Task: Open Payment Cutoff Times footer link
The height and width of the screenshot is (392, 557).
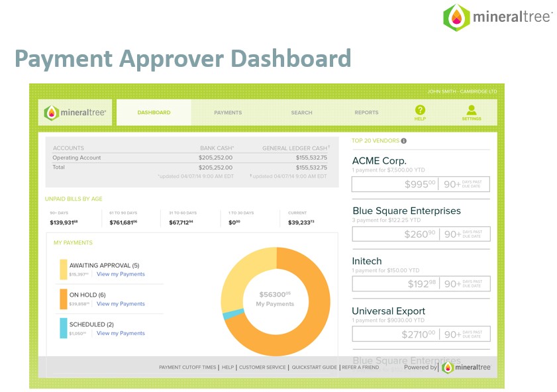Action: tap(187, 367)
